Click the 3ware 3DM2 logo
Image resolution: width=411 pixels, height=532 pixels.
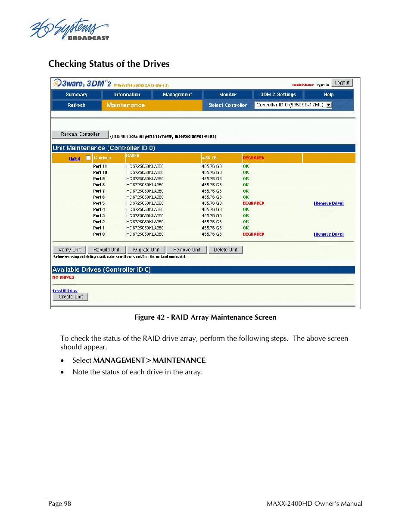[82, 83]
